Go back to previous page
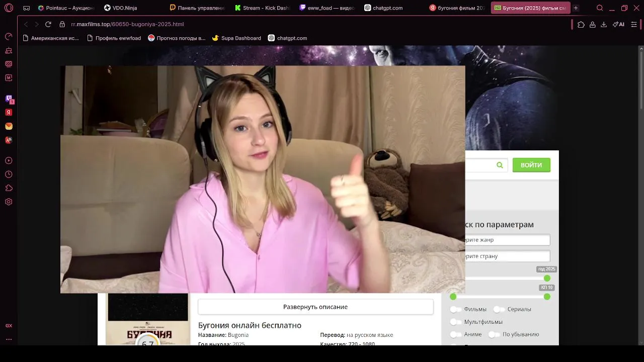 coord(26,24)
